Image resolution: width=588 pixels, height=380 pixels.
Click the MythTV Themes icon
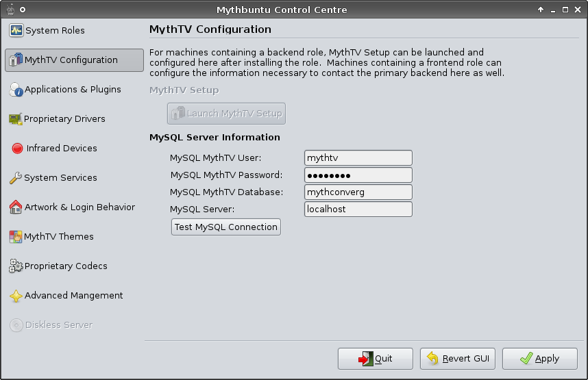[x=16, y=237]
